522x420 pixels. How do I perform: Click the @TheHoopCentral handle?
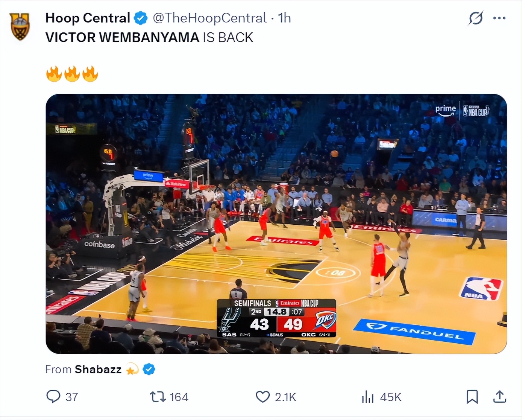click(209, 18)
